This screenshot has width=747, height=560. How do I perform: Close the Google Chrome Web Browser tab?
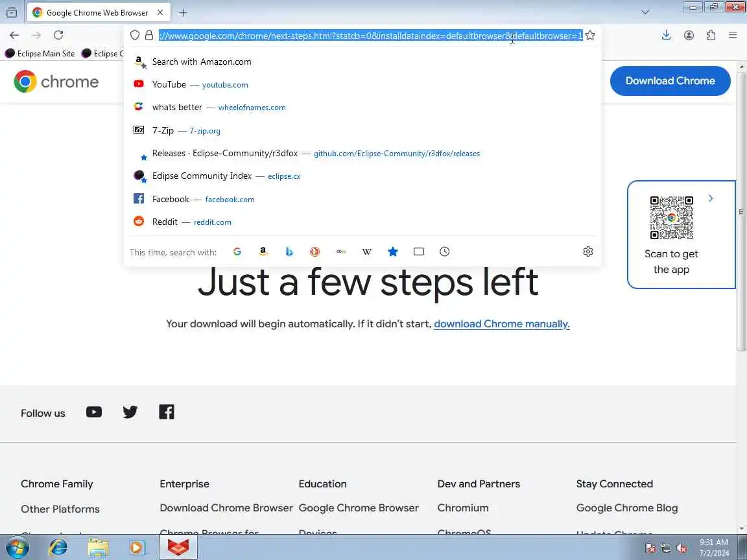160,12
